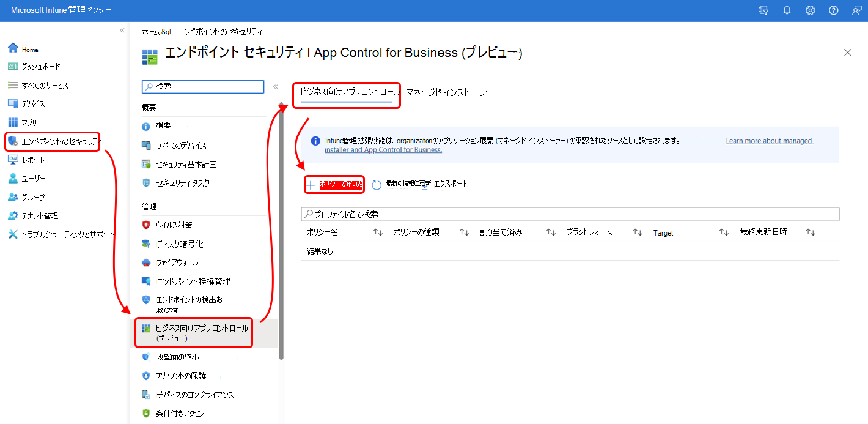Click the 最新の情報に更新 refresh icon
868x424 pixels.
(377, 185)
